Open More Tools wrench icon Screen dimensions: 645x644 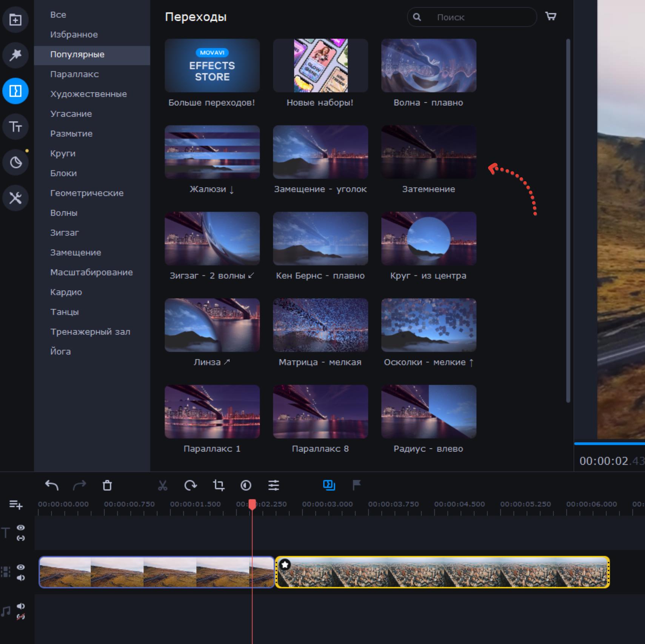click(x=15, y=198)
